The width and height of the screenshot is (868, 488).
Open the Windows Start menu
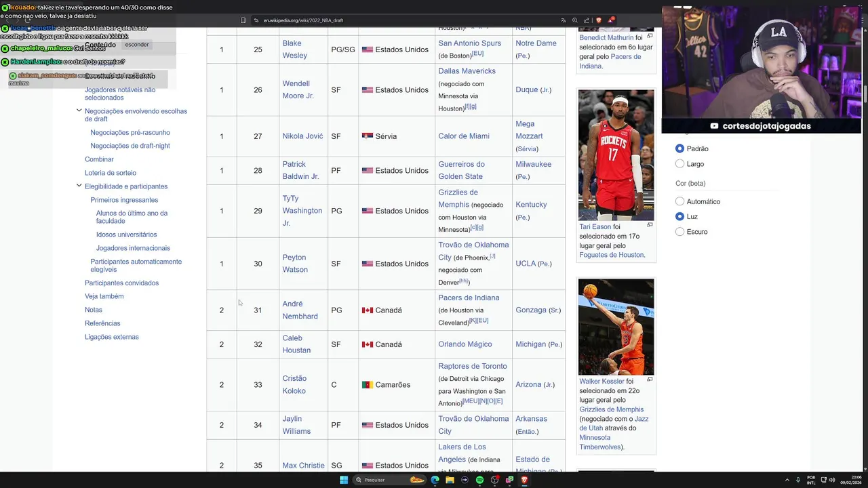[344, 480]
